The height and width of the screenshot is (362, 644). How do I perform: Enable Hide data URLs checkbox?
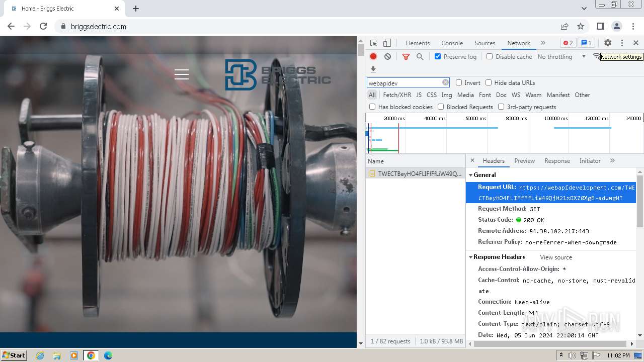(489, 82)
